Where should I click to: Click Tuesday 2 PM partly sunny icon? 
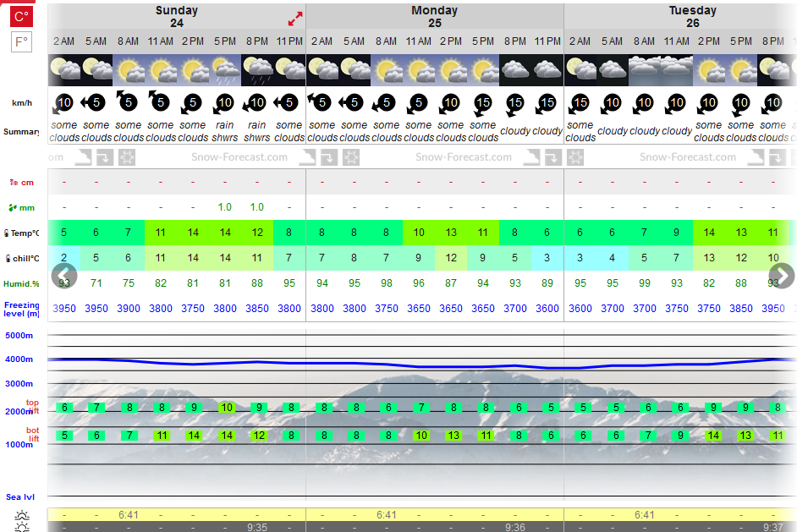point(709,70)
